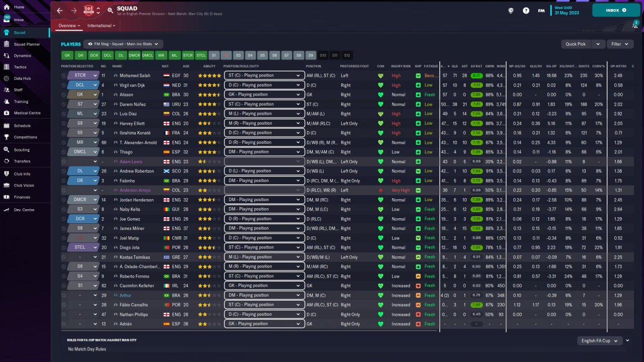Toggle selection circle for Diogo Jota row
Screen dimensions: 644x362
pyautogui.click(x=64, y=247)
